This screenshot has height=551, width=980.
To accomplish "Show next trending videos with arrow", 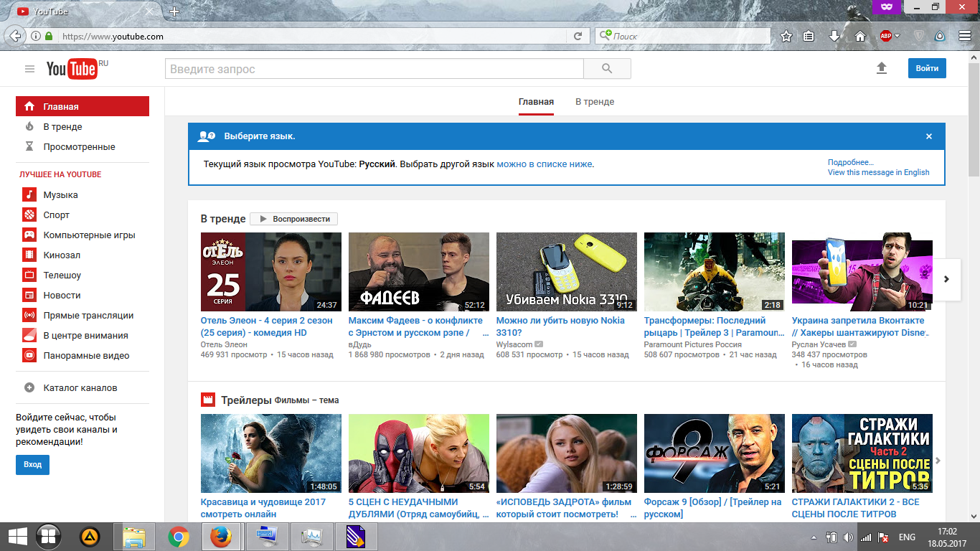I will tap(946, 279).
